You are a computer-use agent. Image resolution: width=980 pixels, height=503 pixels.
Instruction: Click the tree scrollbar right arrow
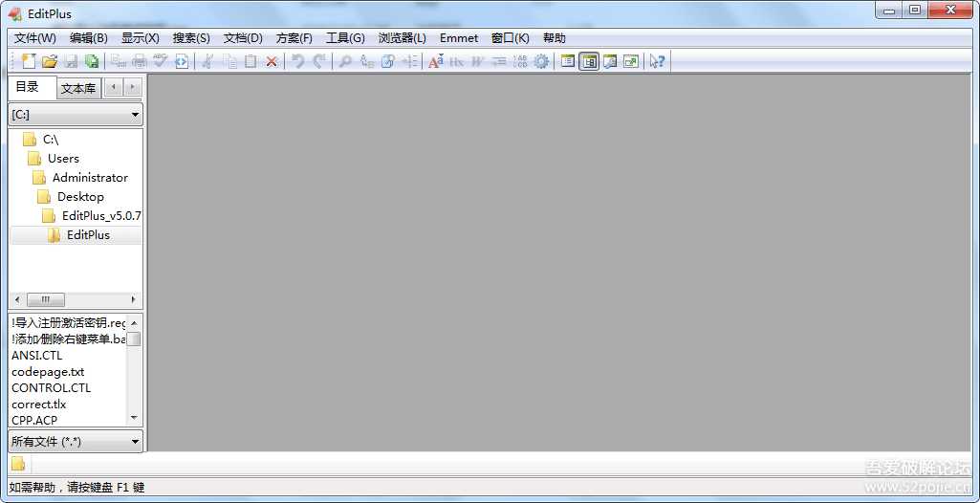pyautogui.click(x=133, y=299)
